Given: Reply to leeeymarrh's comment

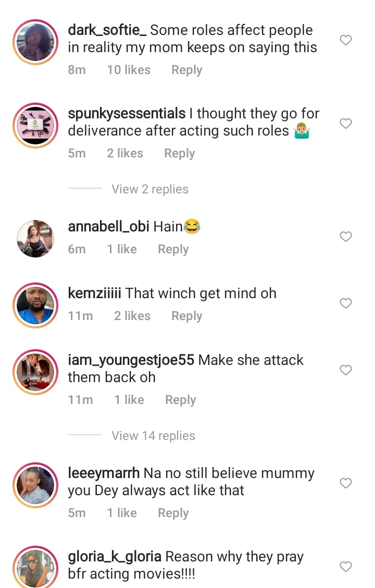Looking at the screenshot, I should 173,513.
